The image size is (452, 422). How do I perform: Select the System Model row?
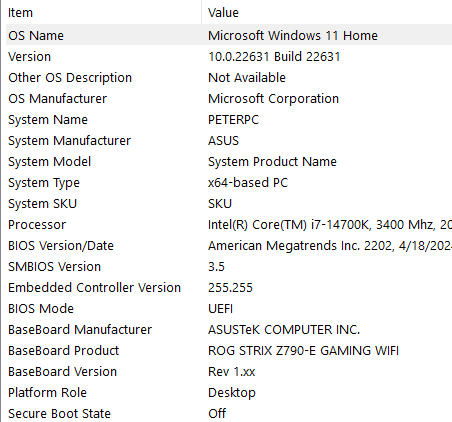pyautogui.click(x=229, y=161)
